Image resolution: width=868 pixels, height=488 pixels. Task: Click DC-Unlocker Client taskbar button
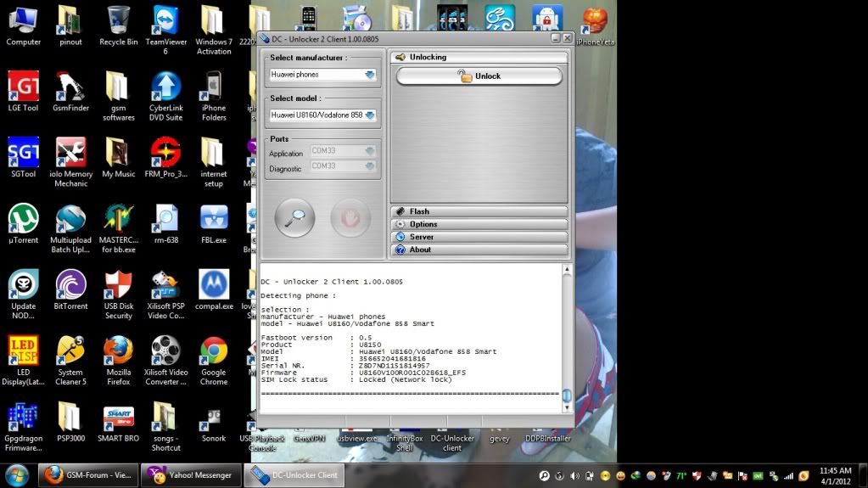click(294, 475)
